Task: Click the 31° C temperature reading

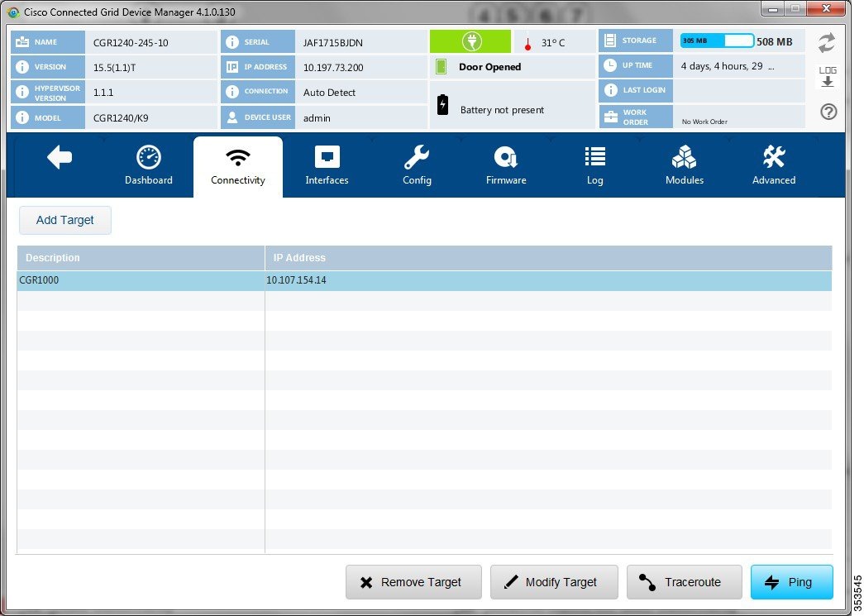Action: pyautogui.click(x=552, y=43)
